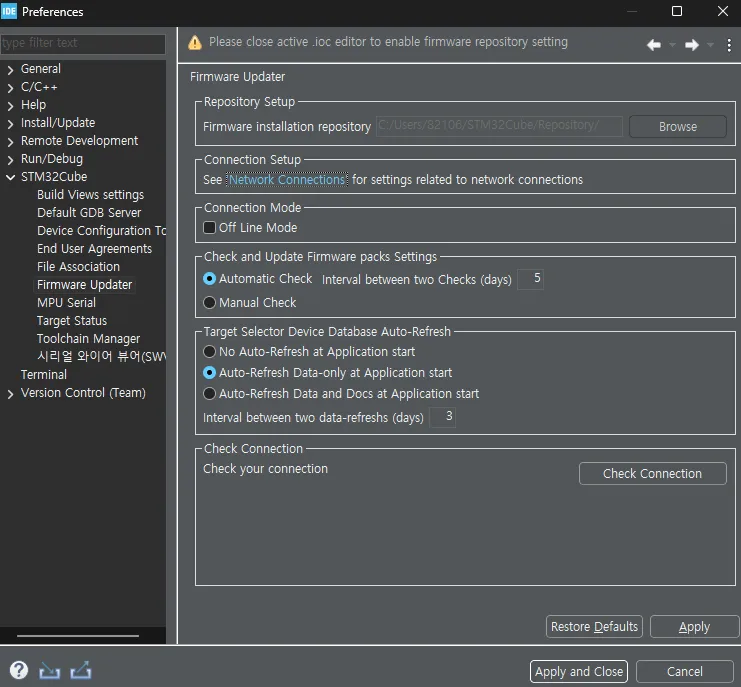This screenshot has width=741, height=687.
Task: Open the forward history dropdown arrow
Action: pyautogui.click(x=710, y=45)
